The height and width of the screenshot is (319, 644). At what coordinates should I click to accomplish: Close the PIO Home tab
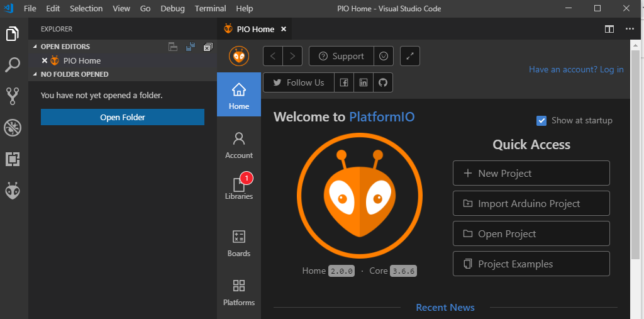click(284, 29)
